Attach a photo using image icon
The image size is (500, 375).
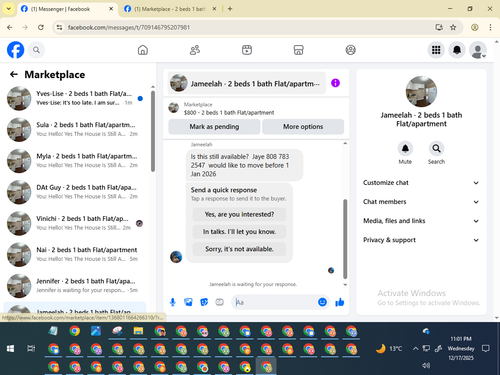click(x=188, y=302)
